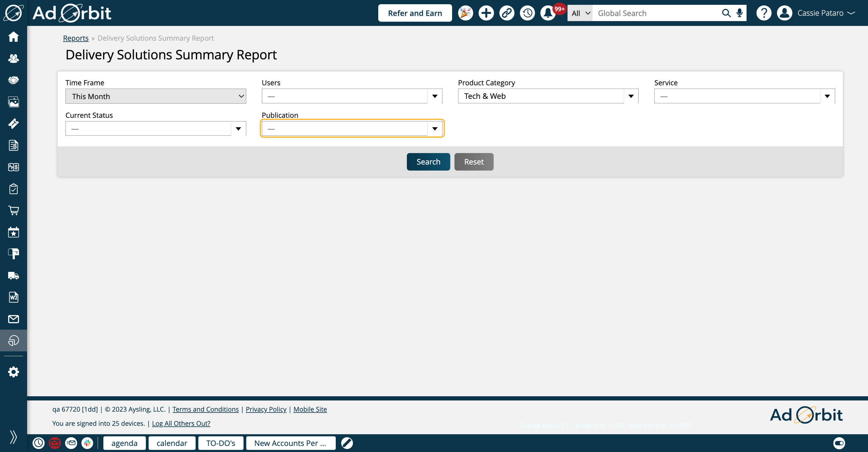Screen dimensions: 868x452
Task: Toggle the Users filter dropdown
Action: (x=435, y=96)
